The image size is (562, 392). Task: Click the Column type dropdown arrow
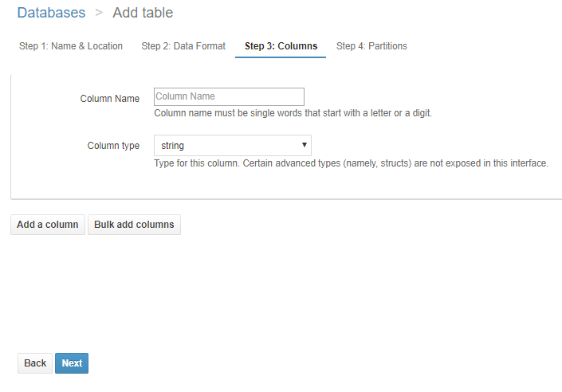(x=305, y=145)
